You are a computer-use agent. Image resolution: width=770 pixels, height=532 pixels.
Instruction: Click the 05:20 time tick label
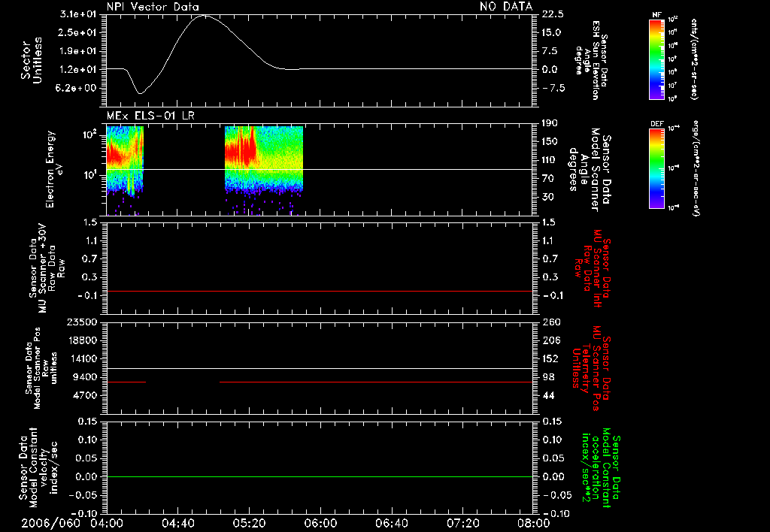(250, 524)
